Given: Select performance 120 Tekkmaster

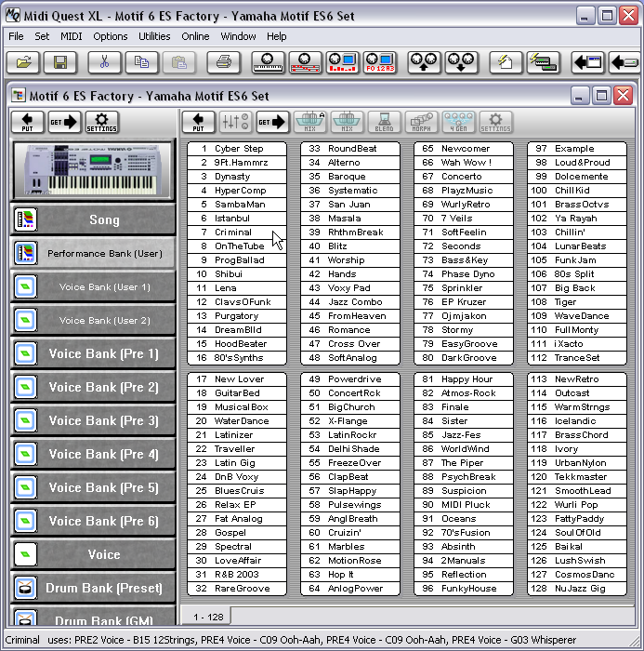Looking at the screenshot, I should pos(577,476).
